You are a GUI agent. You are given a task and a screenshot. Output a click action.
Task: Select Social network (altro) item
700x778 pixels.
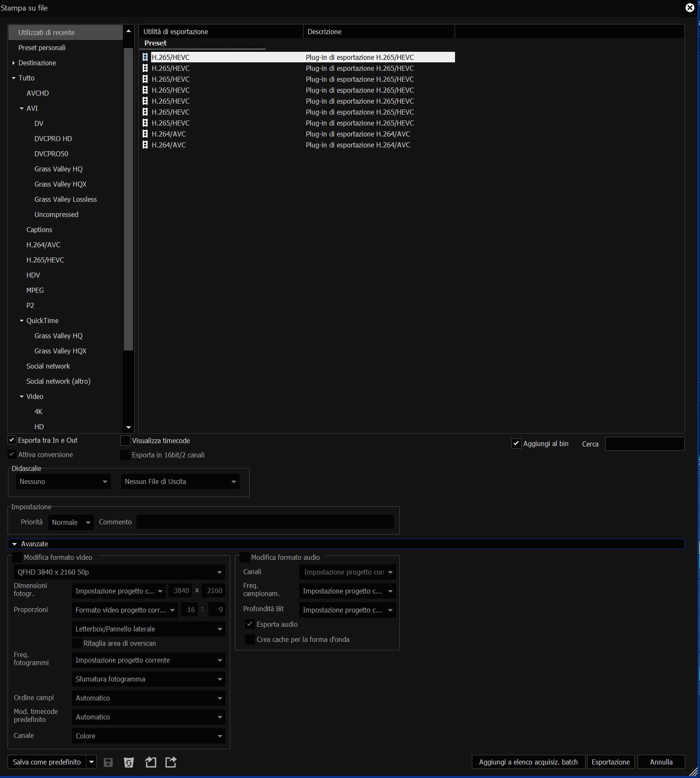(x=58, y=381)
